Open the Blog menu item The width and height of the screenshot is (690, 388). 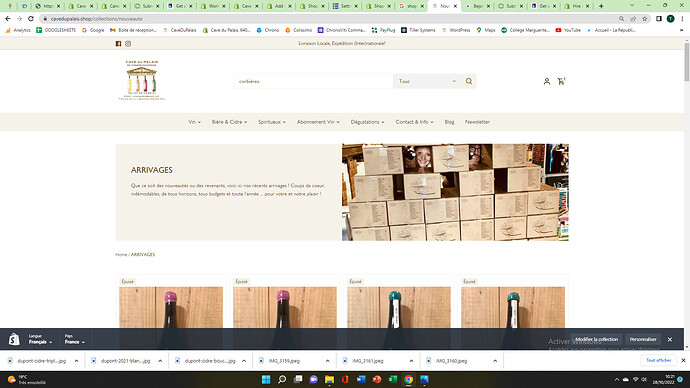pos(449,122)
